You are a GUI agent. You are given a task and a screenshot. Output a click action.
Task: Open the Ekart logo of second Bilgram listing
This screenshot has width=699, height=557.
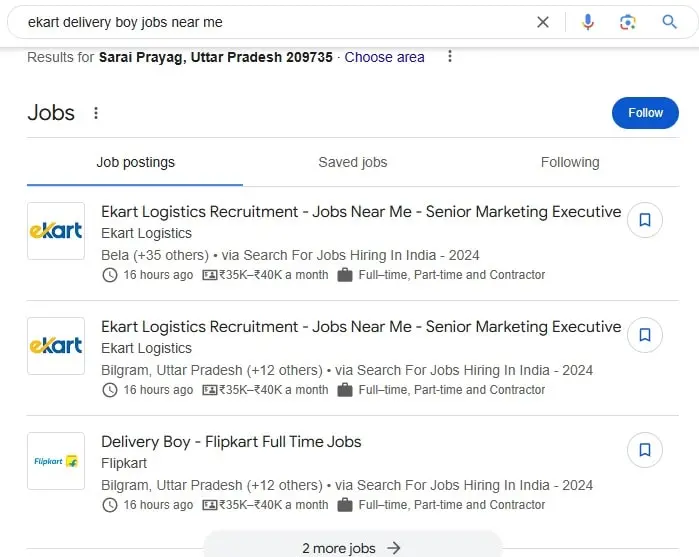[56, 346]
